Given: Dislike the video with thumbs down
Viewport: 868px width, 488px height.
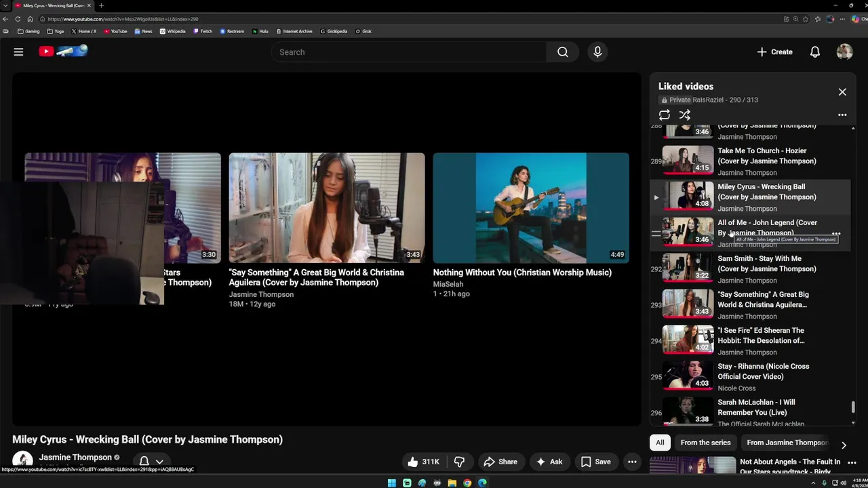Looking at the screenshot, I should click(459, 462).
